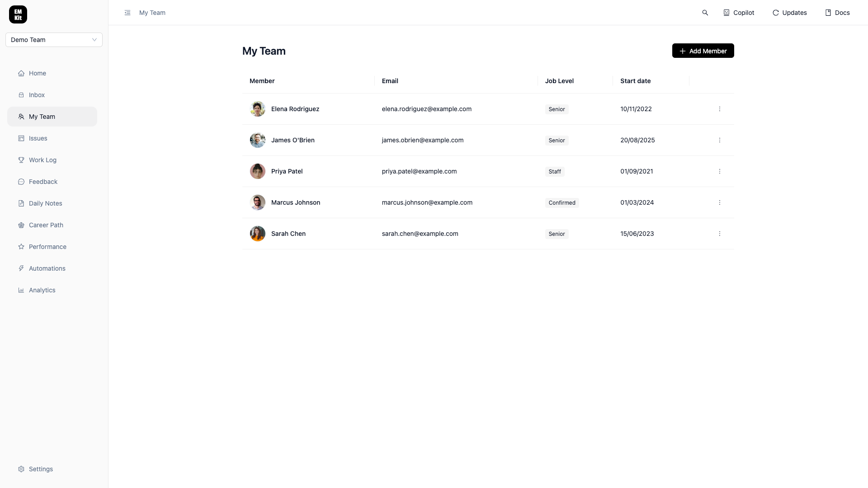Open Copilot from the top bar
868x488 pixels.
pyautogui.click(x=738, y=13)
